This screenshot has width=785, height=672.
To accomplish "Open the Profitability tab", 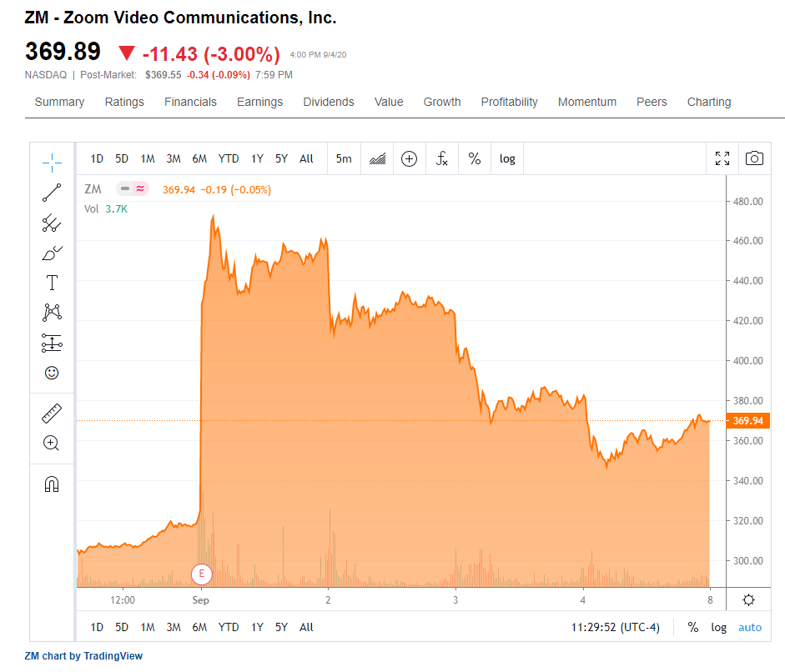I will pyautogui.click(x=509, y=102).
